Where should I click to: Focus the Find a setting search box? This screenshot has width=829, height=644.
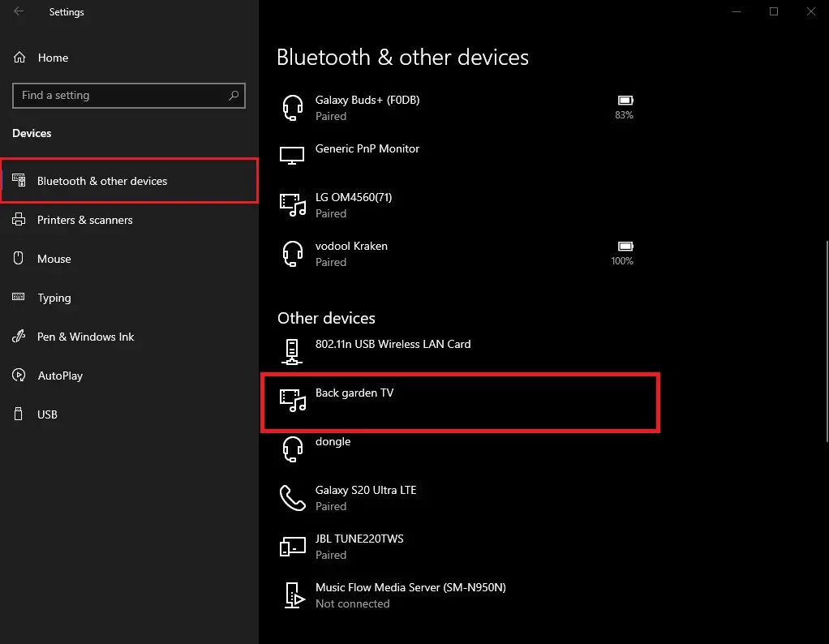point(129,96)
